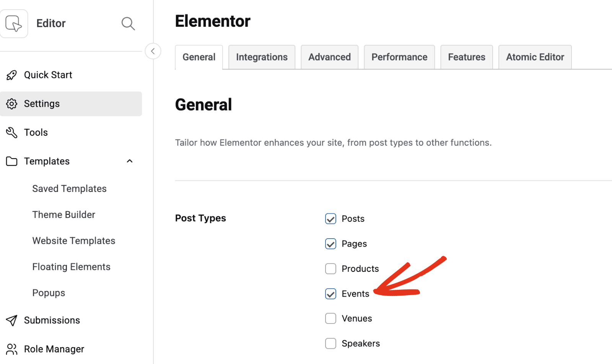The height and width of the screenshot is (364, 612).
Task: Switch to the General tab
Action: pyautogui.click(x=199, y=57)
